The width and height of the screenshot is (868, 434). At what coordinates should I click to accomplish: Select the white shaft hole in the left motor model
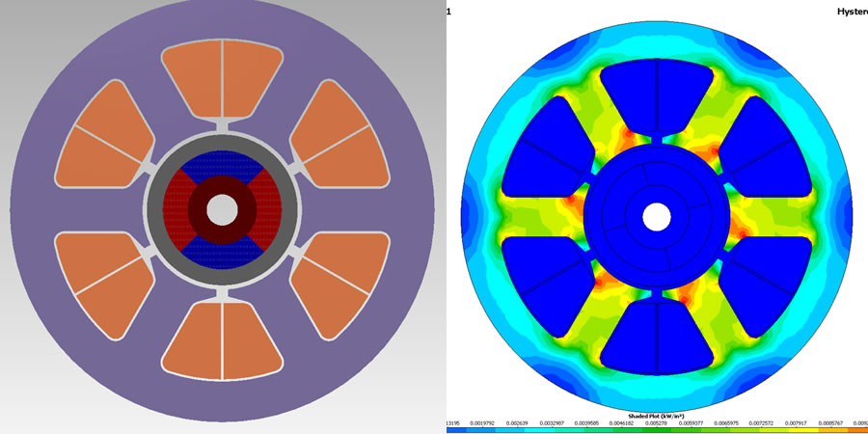pyautogui.click(x=222, y=210)
